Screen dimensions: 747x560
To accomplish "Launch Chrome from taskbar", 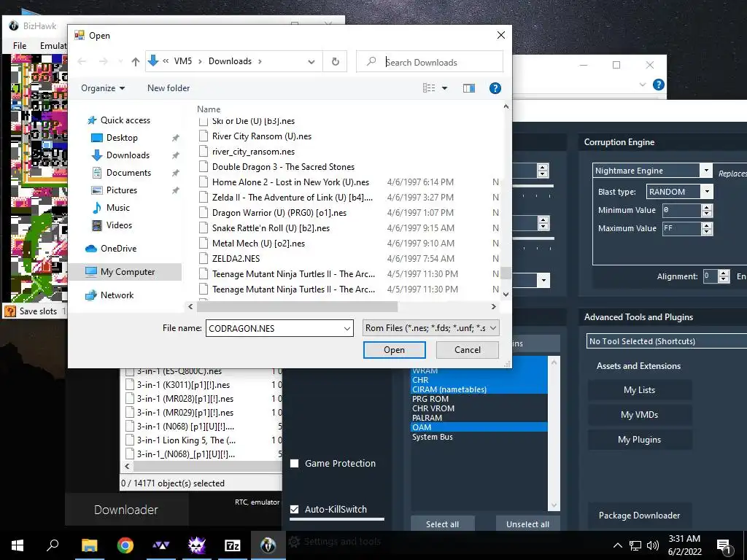I will pyautogui.click(x=125, y=545).
